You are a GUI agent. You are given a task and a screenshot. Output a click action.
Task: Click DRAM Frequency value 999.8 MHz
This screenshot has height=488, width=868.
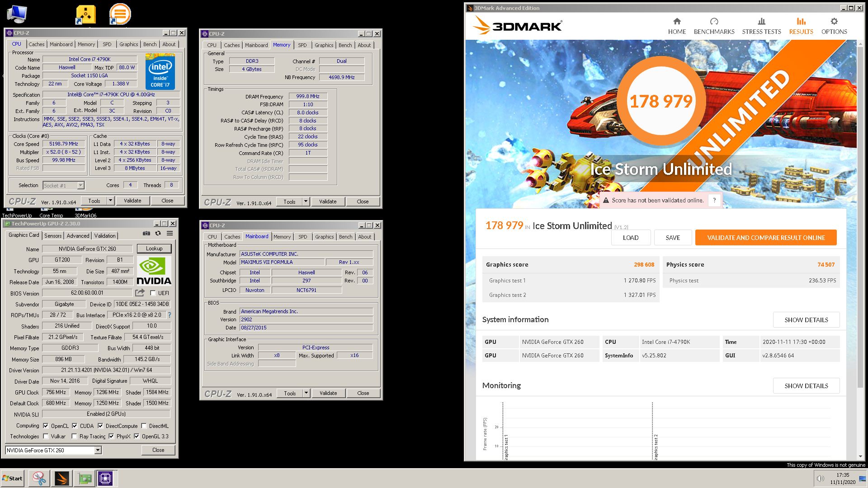[x=308, y=96]
